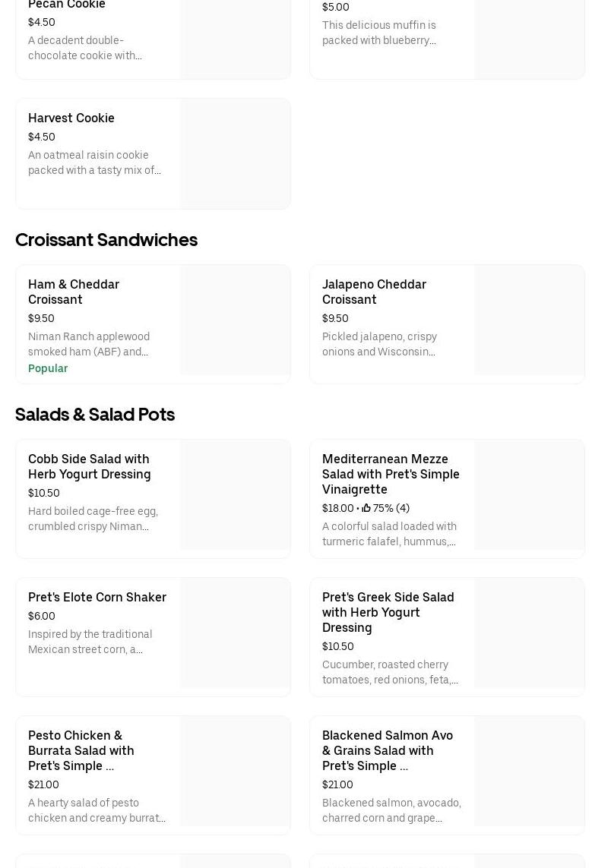Select Ham & Cheddar Croissant title
The width and height of the screenshot is (611, 868).
[x=74, y=292]
